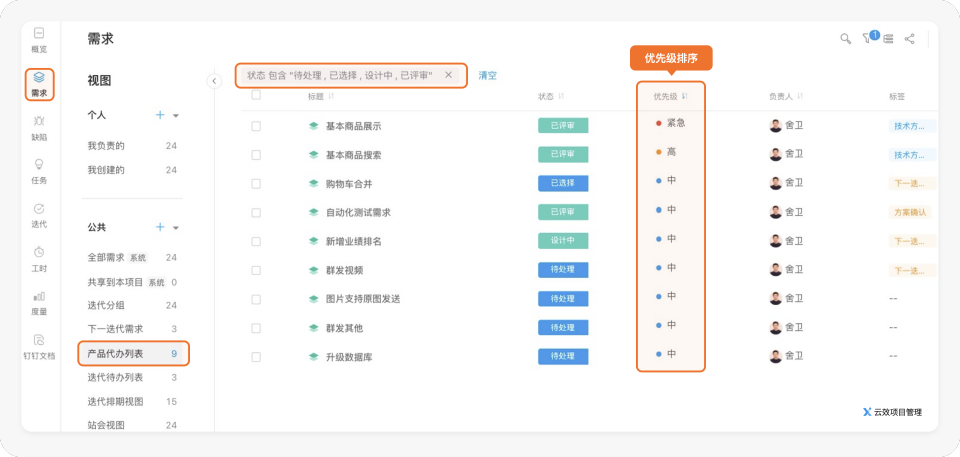Expand the dropdown arrow beside 个人
The width and height of the screenshot is (960, 457).
(176, 116)
